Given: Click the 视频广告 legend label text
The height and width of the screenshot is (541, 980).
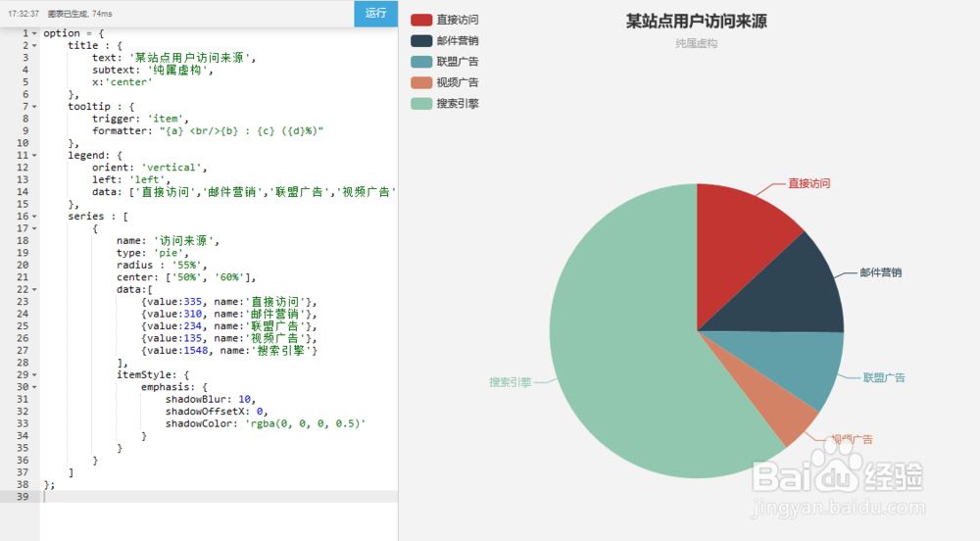Looking at the screenshot, I should 458,82.
